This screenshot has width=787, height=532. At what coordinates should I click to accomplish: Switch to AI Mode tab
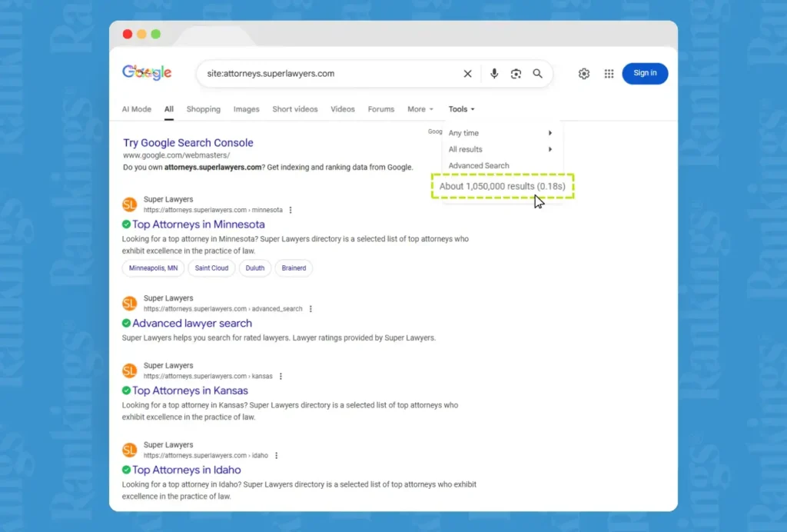pyautogui.click(x=137, y=109)
